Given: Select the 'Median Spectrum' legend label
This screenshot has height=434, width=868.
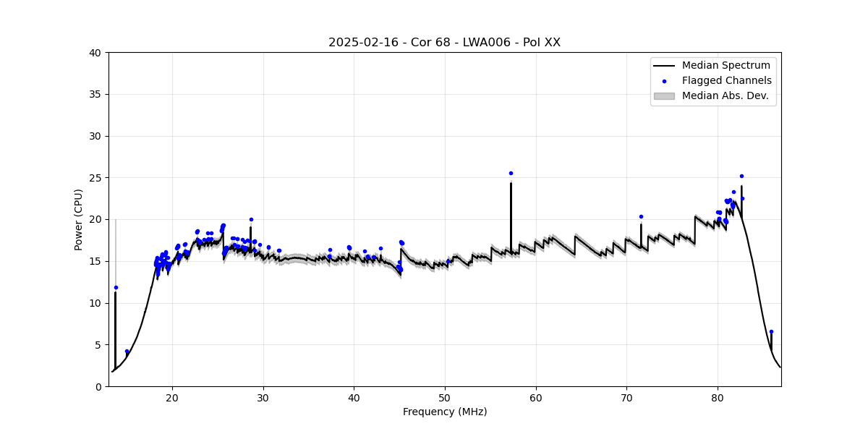Looking at the screenshot, I should (726, 66).
